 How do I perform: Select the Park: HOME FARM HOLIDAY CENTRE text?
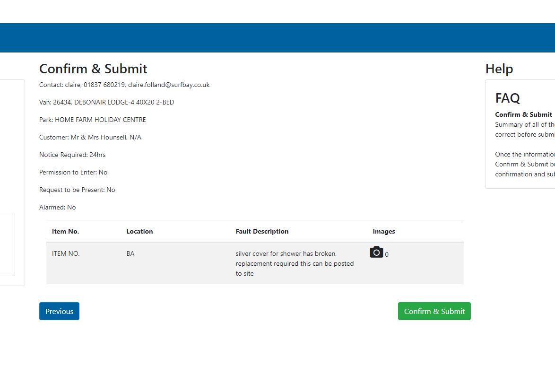point(93,120)
